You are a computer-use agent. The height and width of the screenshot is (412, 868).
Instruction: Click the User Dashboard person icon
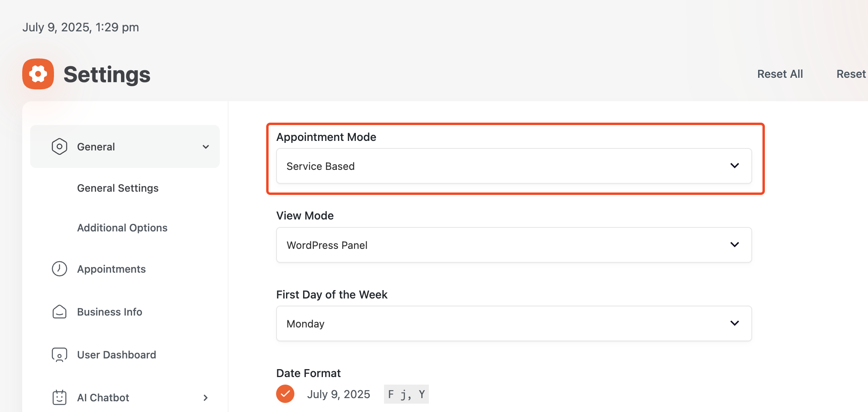click(x=60, y=354)
